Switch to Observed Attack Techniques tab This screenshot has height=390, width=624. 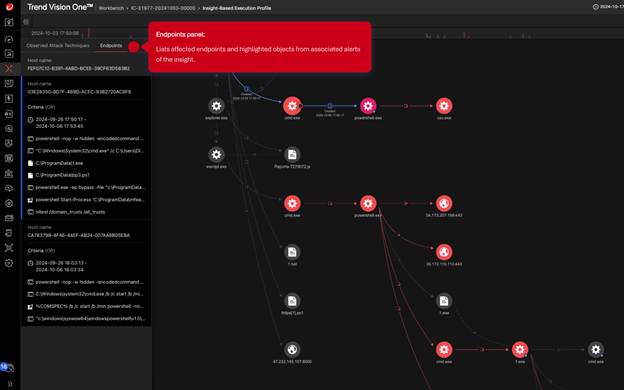58,45
